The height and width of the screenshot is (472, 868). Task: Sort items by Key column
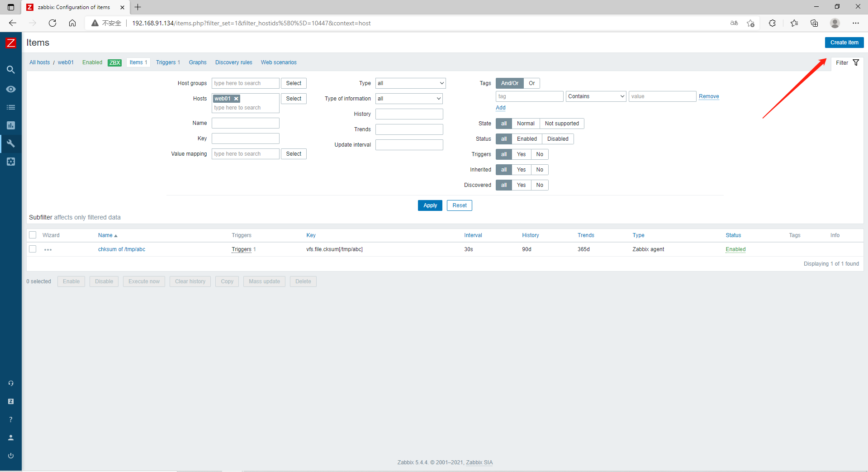tap(311, 235)
